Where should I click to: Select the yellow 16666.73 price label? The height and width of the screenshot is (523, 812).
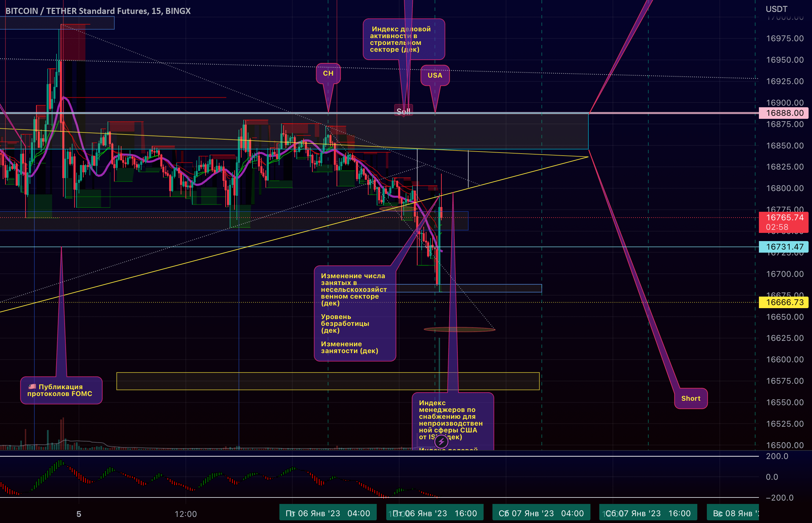[x=783, y=302]
